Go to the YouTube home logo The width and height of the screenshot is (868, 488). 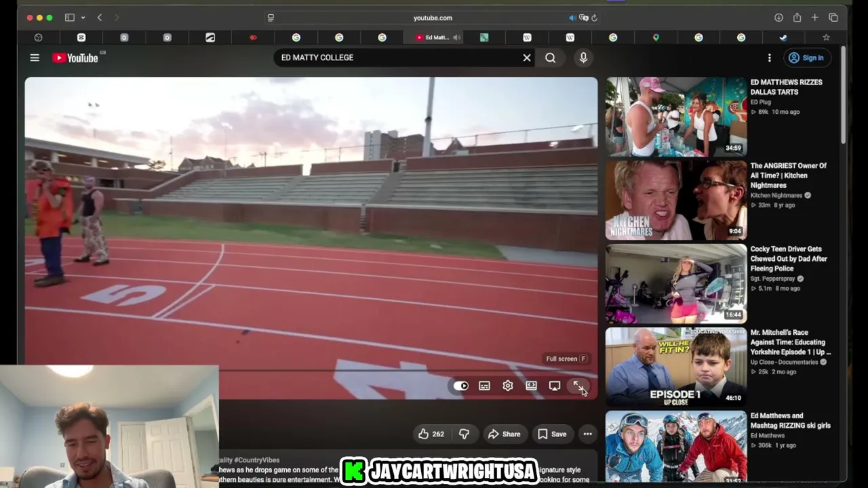pos(75,58)
